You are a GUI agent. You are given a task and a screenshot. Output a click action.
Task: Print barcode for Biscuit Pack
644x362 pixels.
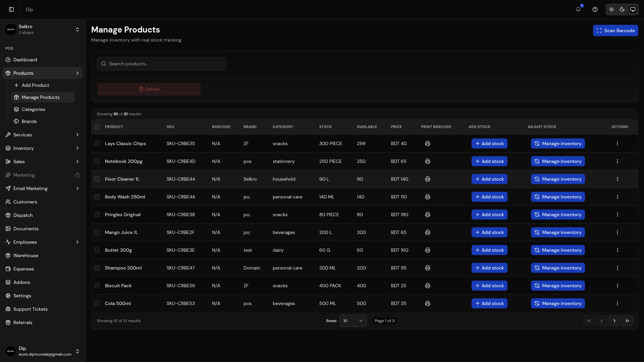(428, 286)
